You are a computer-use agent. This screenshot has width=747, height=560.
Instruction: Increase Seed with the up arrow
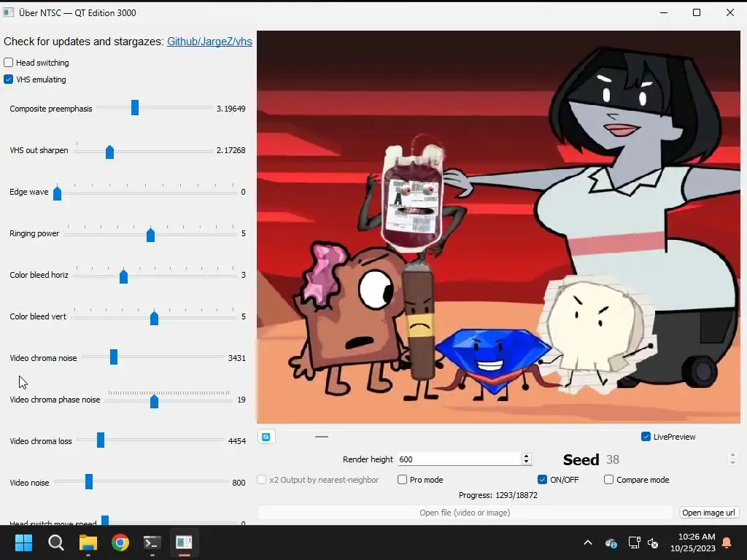[x=732, y=455]
